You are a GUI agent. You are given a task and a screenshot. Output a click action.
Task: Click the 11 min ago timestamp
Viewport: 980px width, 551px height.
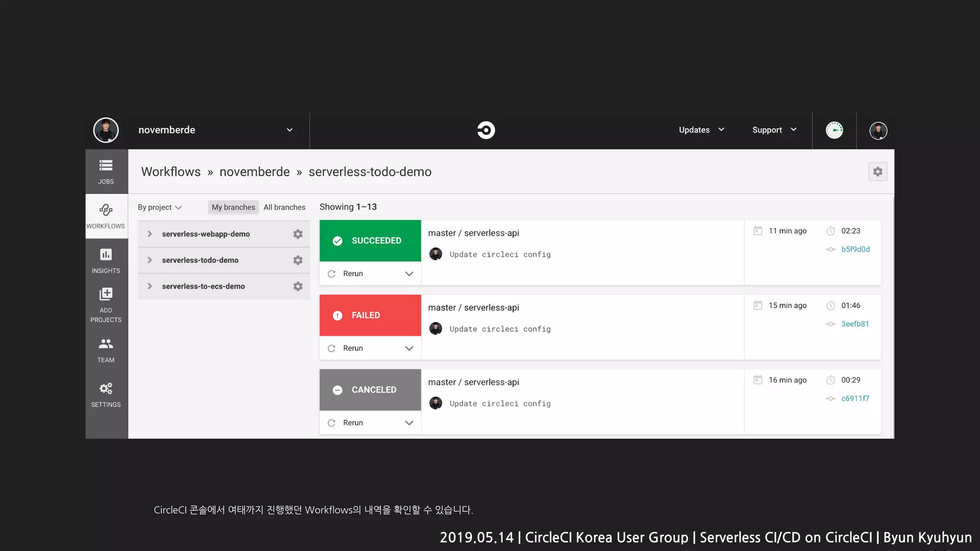pyautogui.click(x=787, y=231)
